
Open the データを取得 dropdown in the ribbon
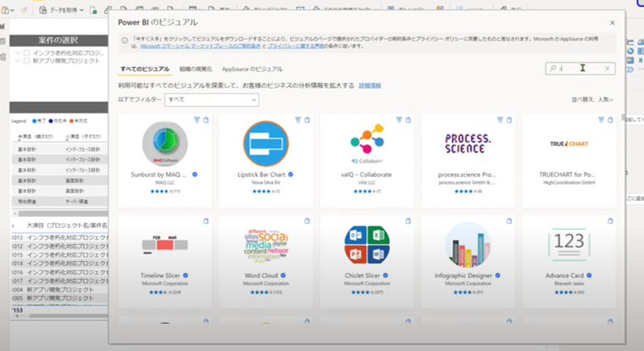pyautogui.click(x=62, y=10)
